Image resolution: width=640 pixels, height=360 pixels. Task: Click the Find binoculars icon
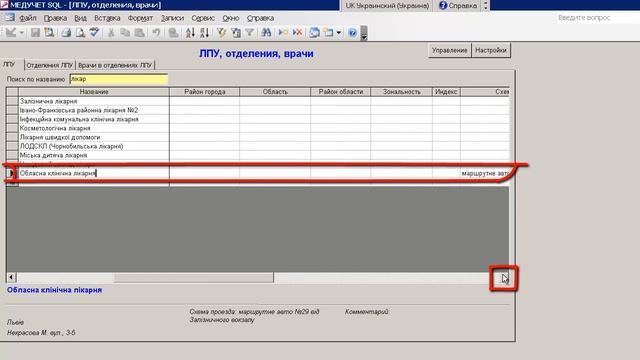266,33
